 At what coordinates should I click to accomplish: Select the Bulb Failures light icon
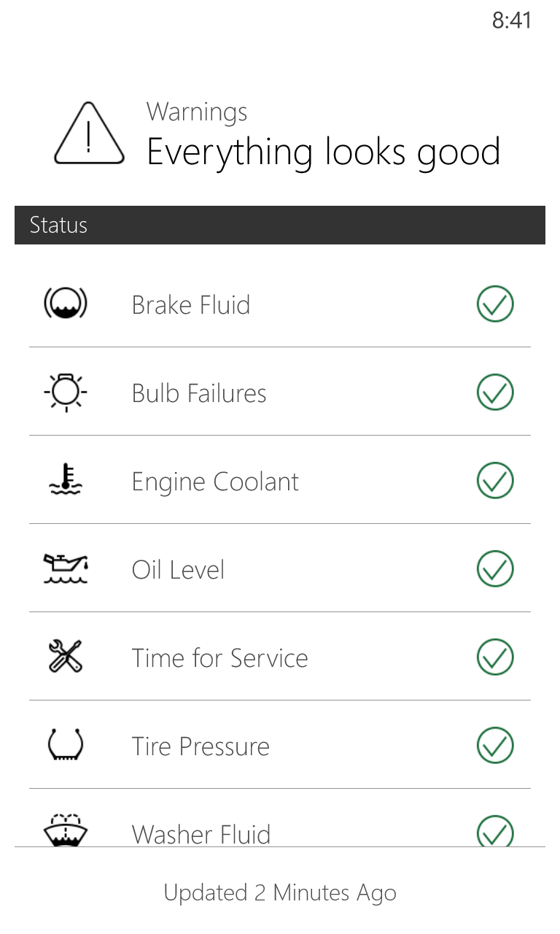(x=66, y=393)
